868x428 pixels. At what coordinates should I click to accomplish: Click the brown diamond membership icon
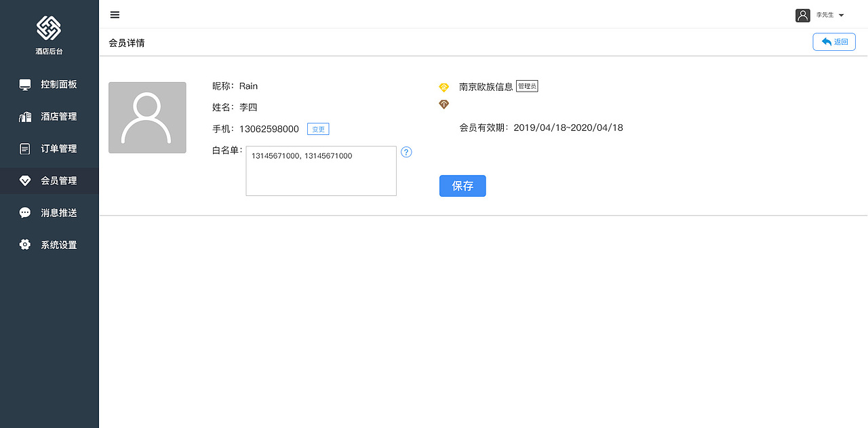[443, 104]
